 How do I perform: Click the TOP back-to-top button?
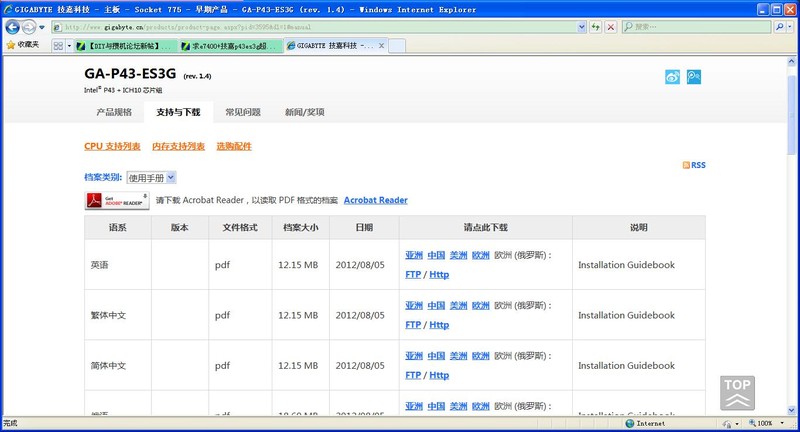tap(737, 393)
